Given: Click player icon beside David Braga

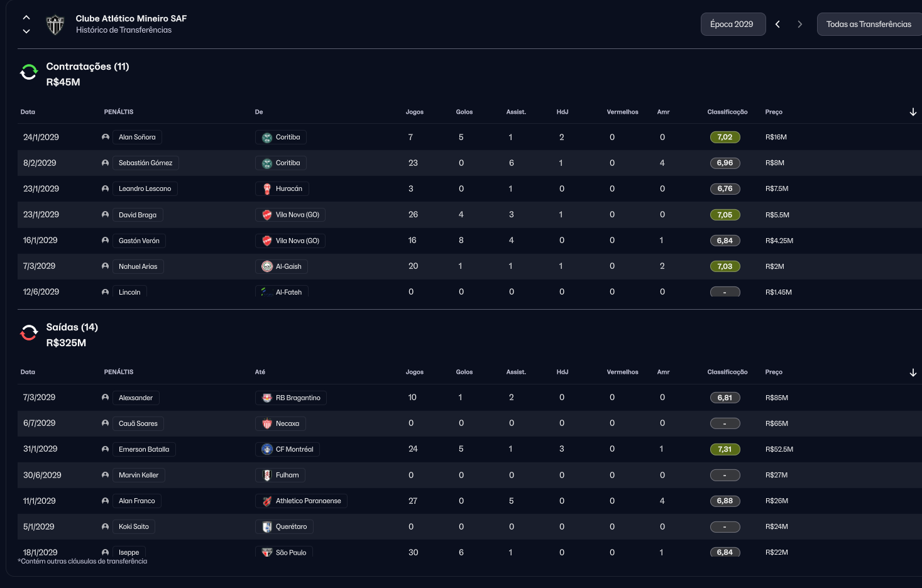Looking at the screenshot, I should coord(105,215).
